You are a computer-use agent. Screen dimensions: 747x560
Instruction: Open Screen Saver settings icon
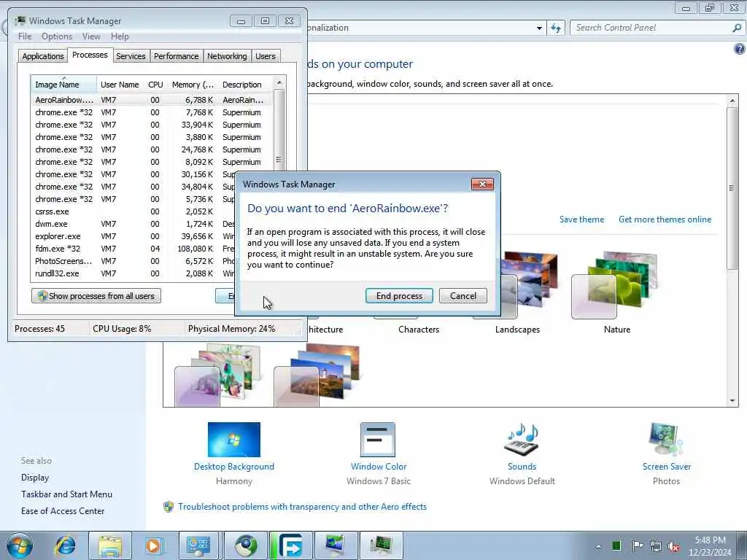(666, 440)
